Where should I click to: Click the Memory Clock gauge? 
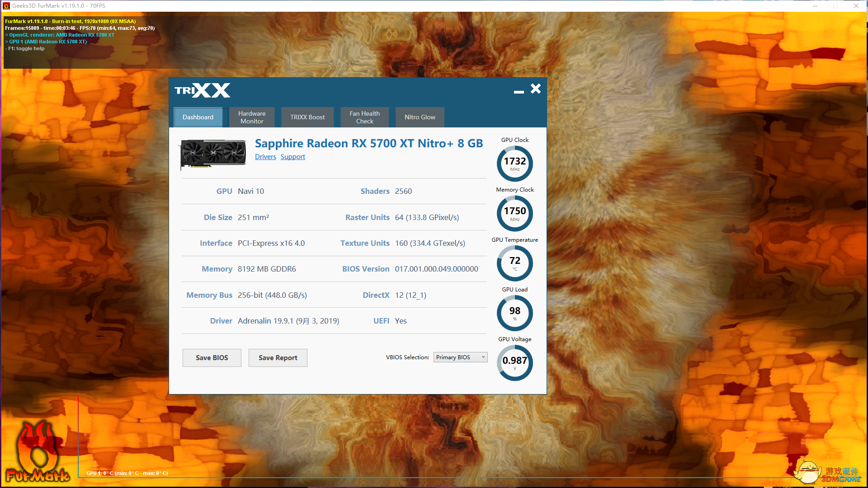[x=515, y=213]
